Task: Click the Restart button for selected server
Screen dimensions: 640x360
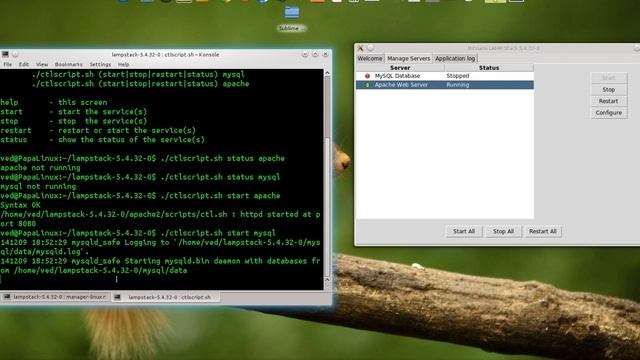Action: (609, 101)
